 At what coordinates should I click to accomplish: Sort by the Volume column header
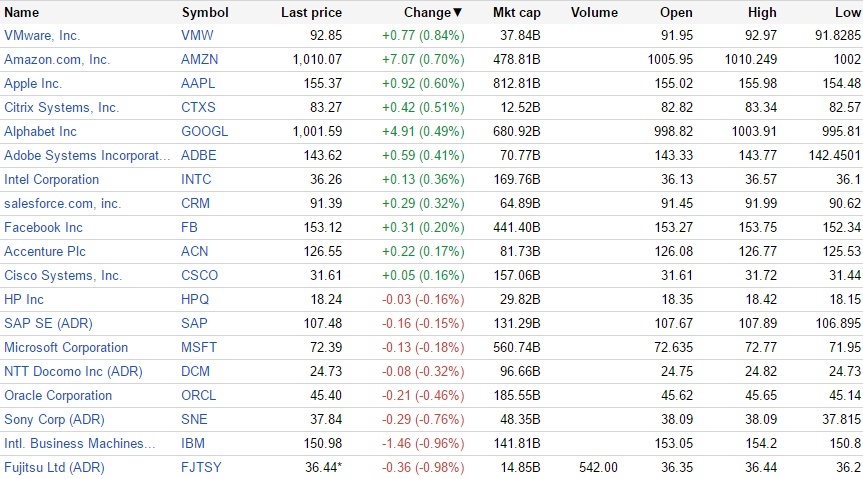594,12
